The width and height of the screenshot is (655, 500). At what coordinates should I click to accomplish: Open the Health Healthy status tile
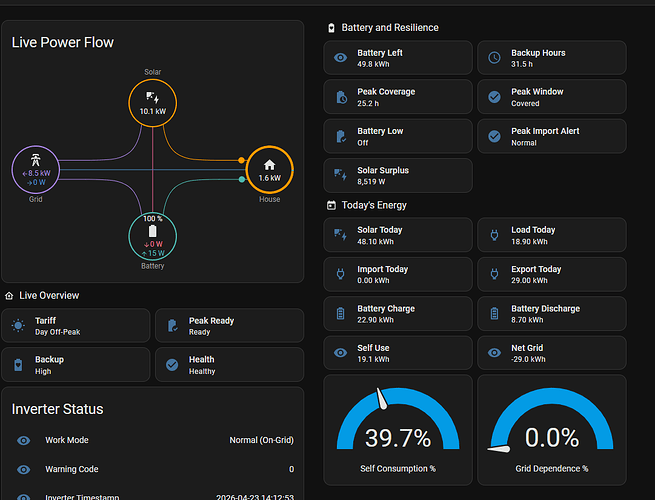point(229,365)
